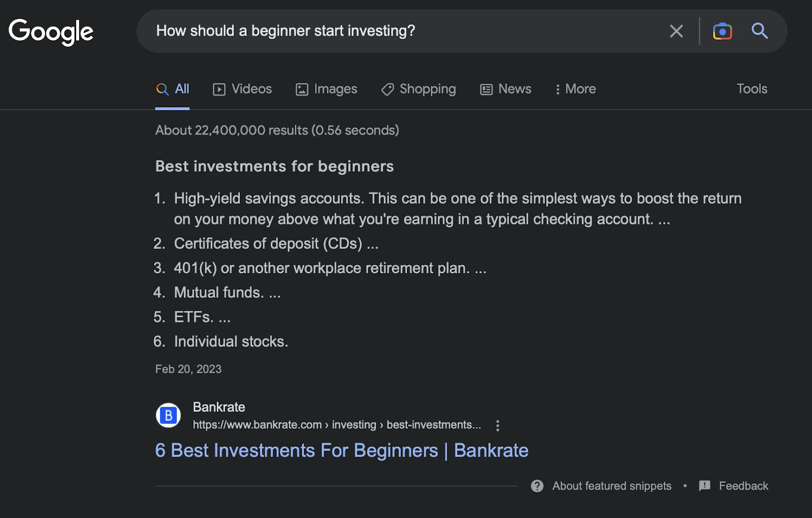Click the About featured snippets link
Image resolution: width=812 pixels, height=518 pixels.
coord(611,486)
